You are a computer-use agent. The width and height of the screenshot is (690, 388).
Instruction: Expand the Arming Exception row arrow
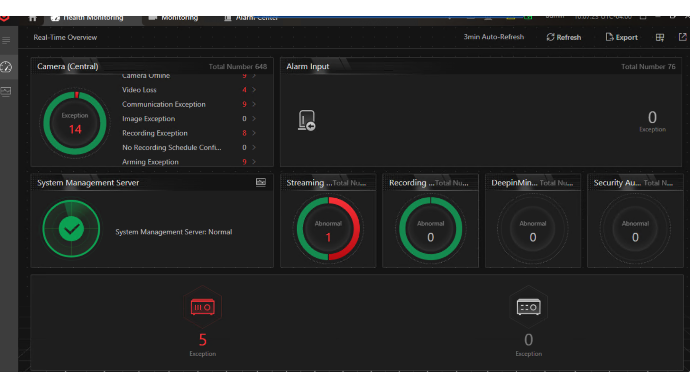(x=254, y=162)
